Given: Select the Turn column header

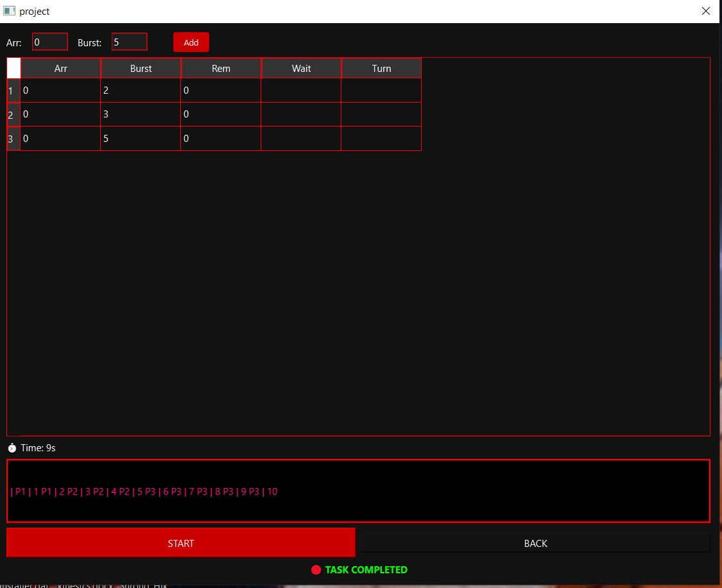Looking at the screenshot, I should [381, 68].
